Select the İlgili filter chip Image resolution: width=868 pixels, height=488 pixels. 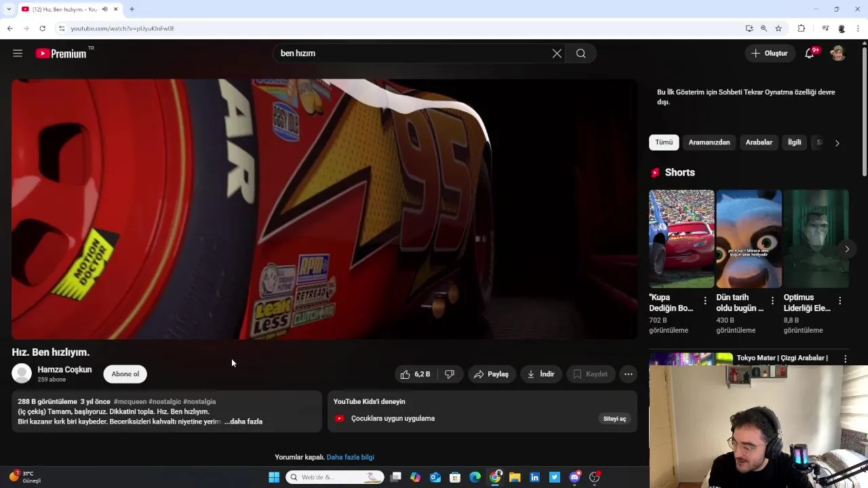[x=795, y=142]
